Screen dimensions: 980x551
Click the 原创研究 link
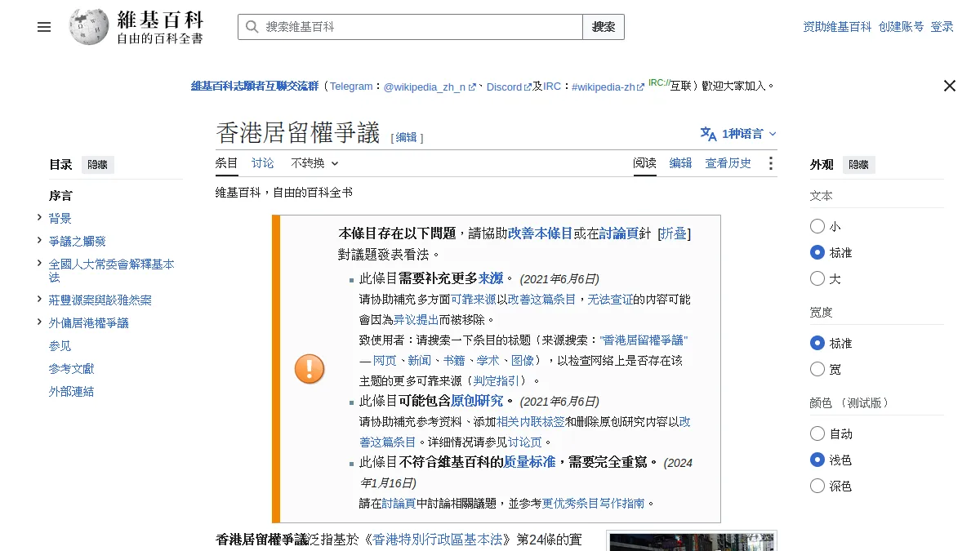tap(477, 401)
